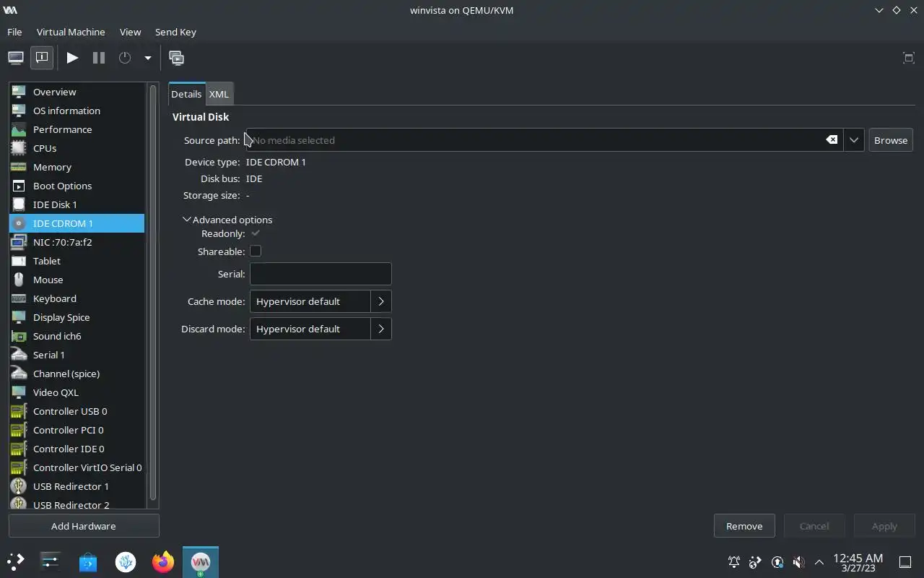The height and width of the screenshot is (578, 924).
Task: Click the Browse button
Action: (891, 140)
